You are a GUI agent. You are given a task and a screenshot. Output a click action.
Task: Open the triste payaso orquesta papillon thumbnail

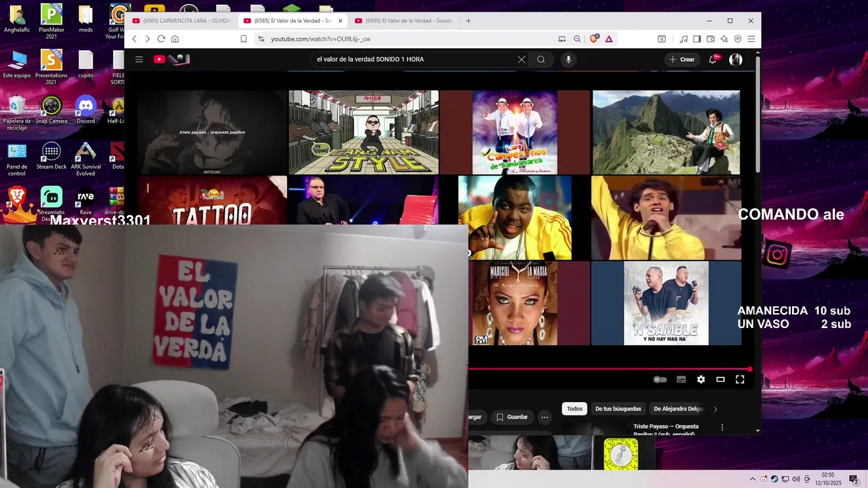pos(212,132)
